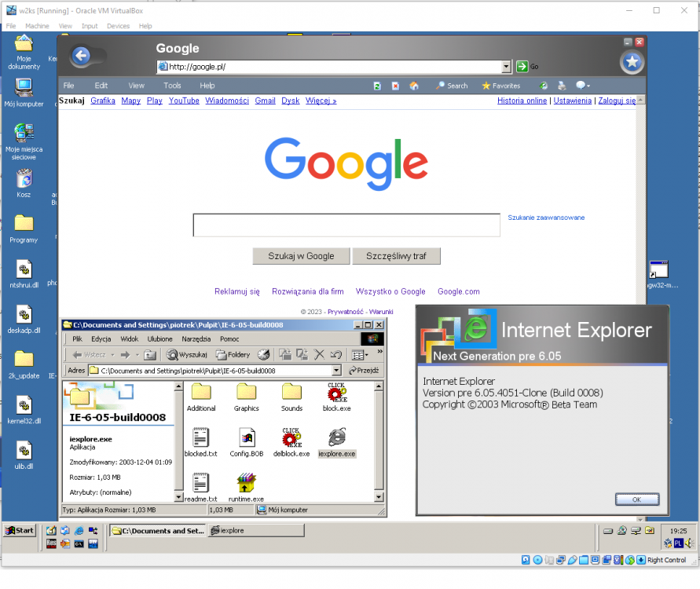Click the Google search text box
This screenshot has width=700, height=589.
click(346, 225)
